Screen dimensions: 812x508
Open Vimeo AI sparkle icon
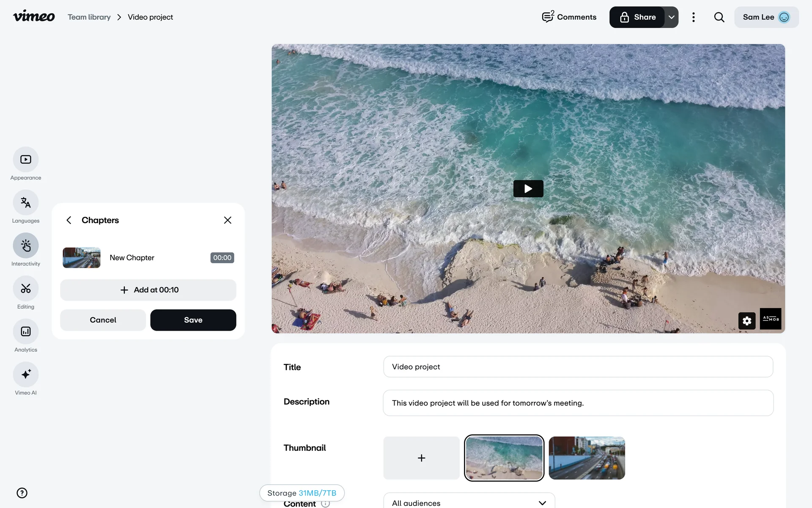[26, 374]
